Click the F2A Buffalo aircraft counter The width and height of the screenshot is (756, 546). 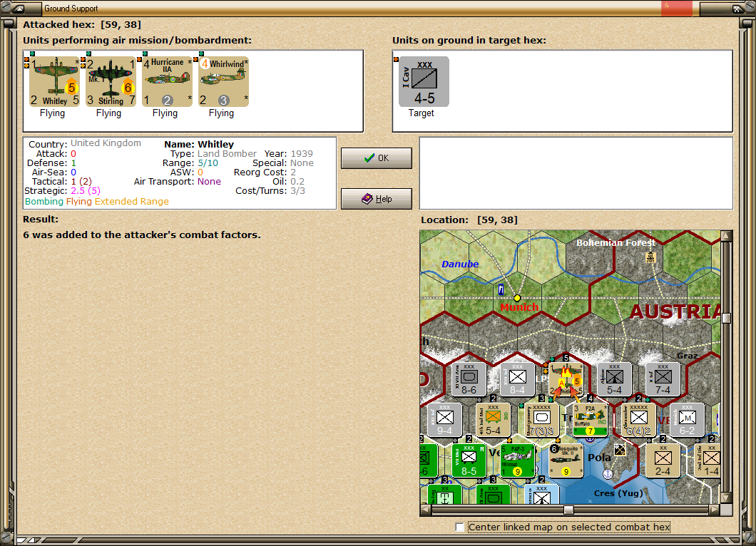tap(590, 421)
